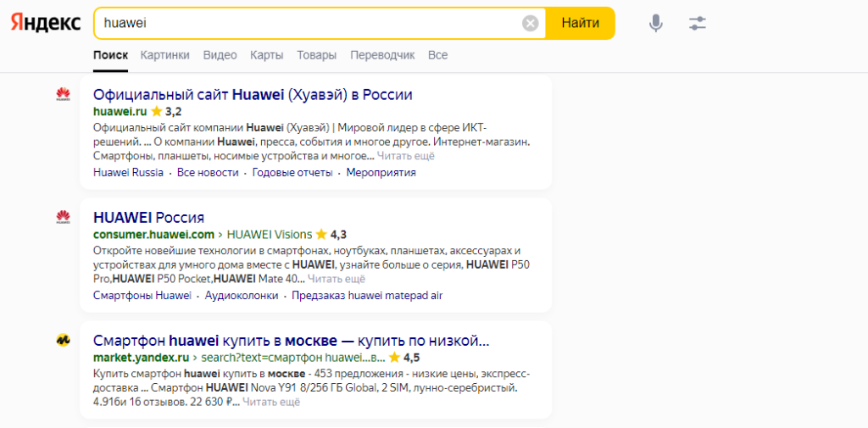868x428 pixels.
Task: Expand HUAWEI Россия snippet with Читать ещё
Action: (337, 279)
